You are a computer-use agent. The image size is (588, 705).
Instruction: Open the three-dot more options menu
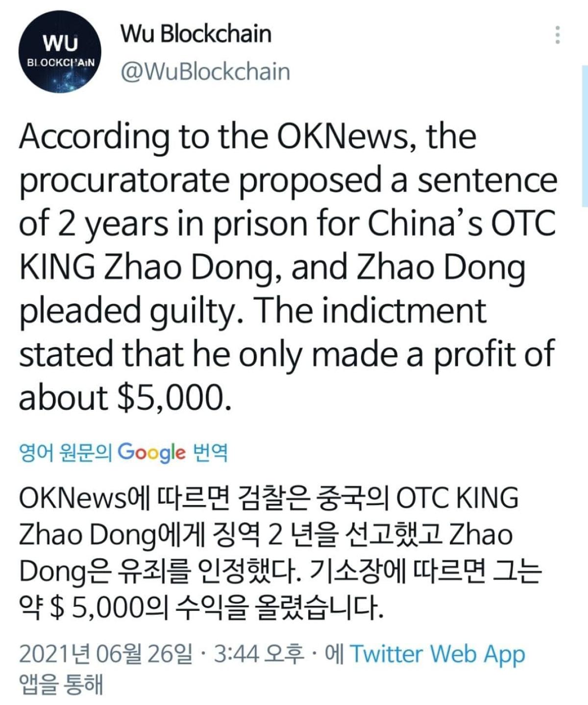[x=557, y=35]
